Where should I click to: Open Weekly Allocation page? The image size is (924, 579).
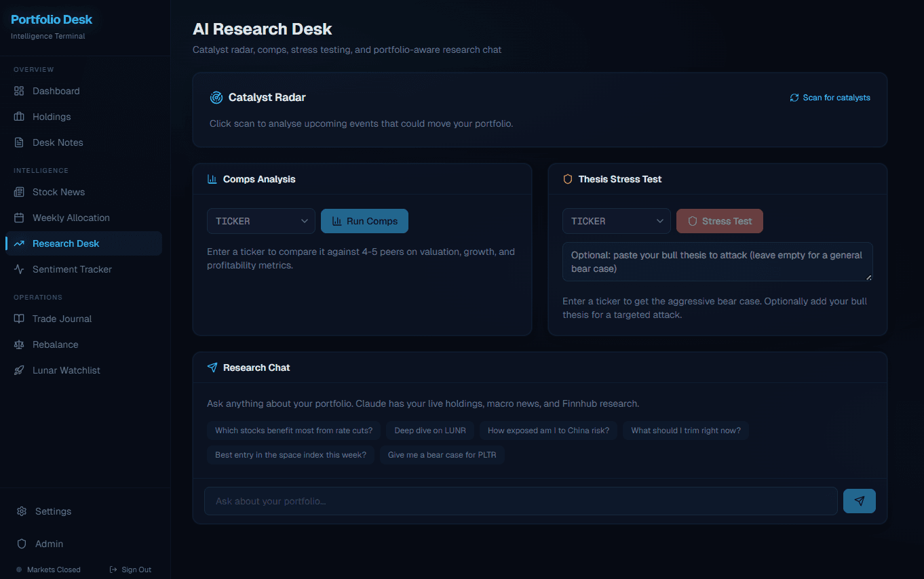(x=83, y=218)
